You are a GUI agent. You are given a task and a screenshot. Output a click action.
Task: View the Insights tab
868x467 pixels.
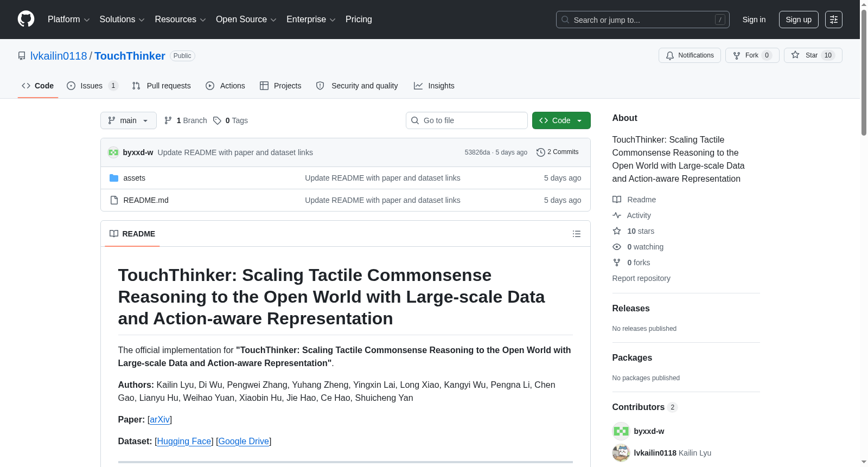[x=434, y=86]
